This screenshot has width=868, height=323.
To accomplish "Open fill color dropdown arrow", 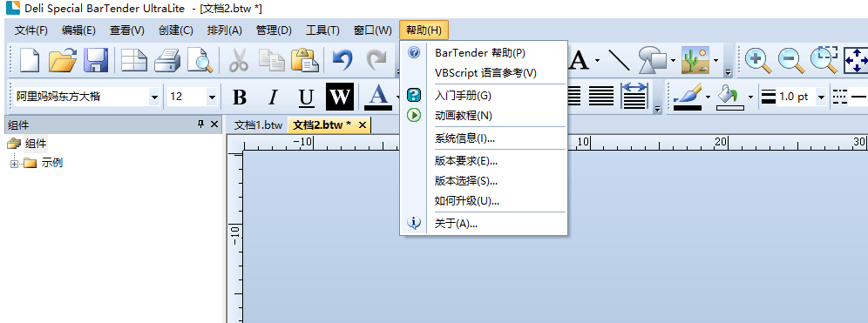I will coord(750,97).
